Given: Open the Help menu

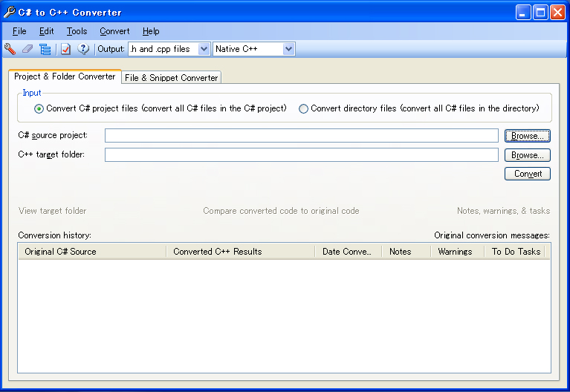Looking at the screenshot, I should pos(151,31).
